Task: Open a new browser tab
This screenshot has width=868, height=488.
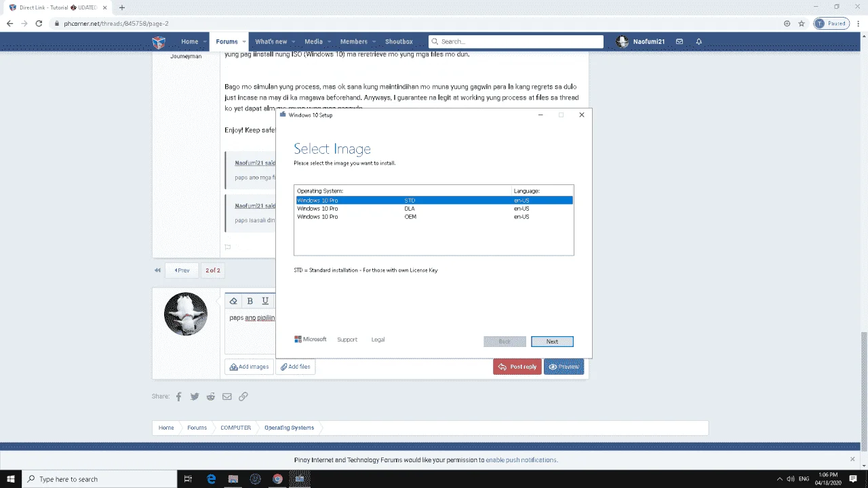Action: (122, 7)
